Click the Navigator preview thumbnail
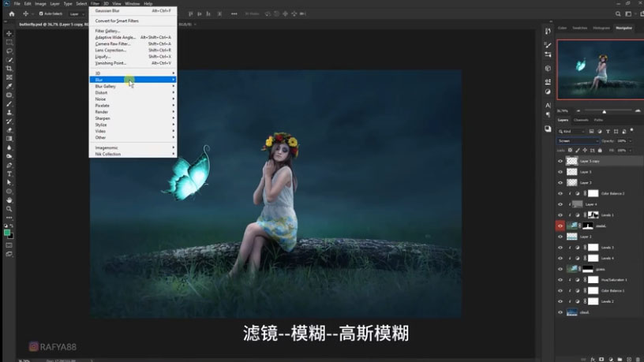The height and width of the screenshot is (362, 644). point(601,69)
